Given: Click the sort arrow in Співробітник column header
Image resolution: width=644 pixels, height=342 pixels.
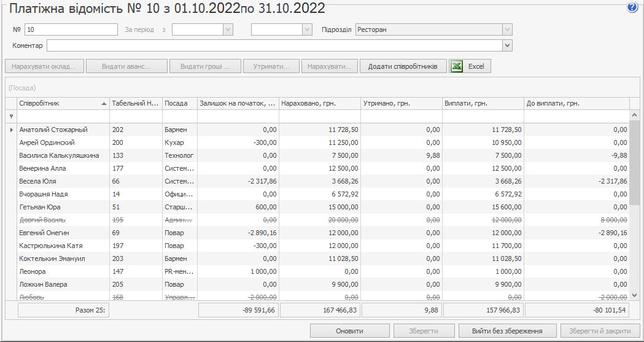Looking at the screenshot, I should click(104, 104).
